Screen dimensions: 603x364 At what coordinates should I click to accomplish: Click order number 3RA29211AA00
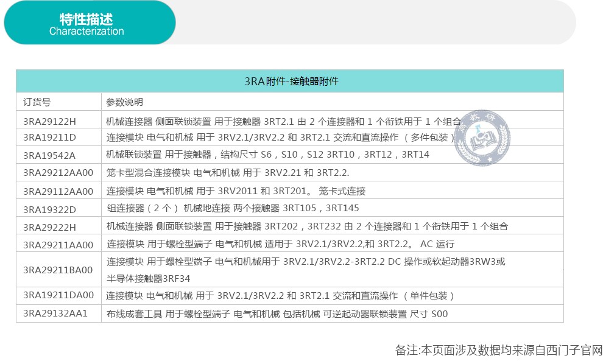58,244
